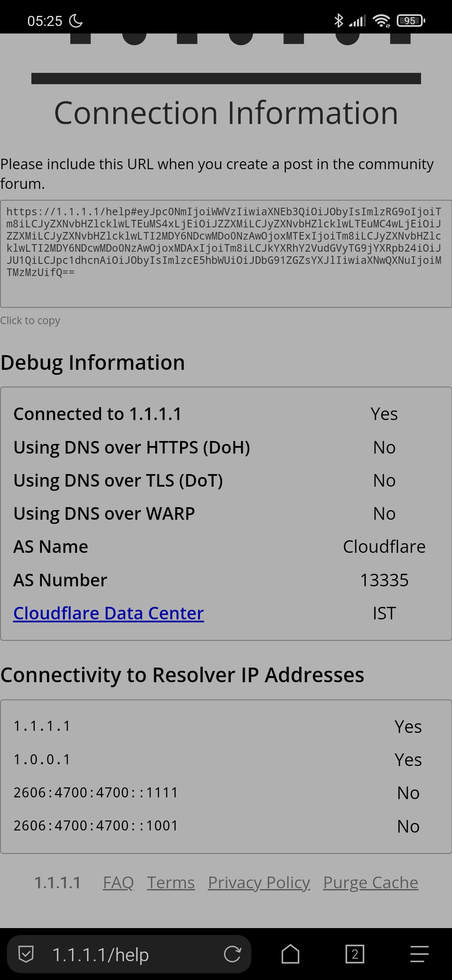Click the help URL text box to copy
Viewport: 452px width, 980px height.
[226, 254]
